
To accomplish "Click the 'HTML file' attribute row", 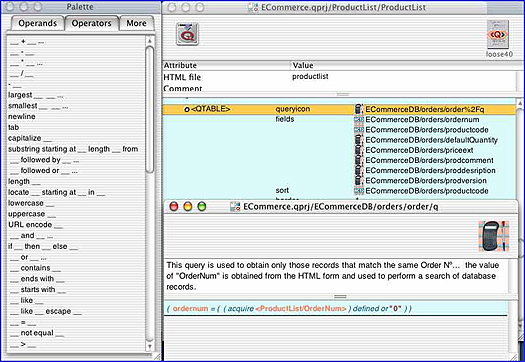I will coord(339,77).
